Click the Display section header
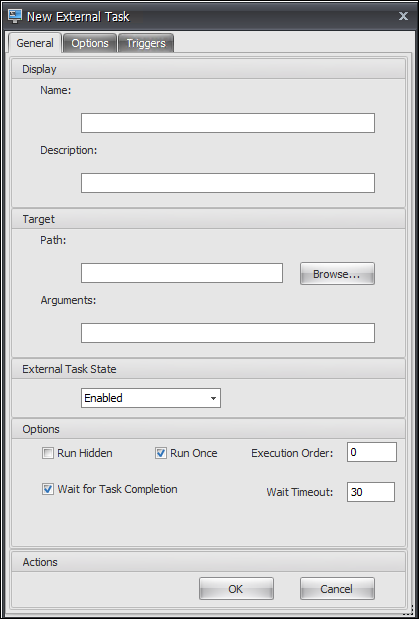 (209, 69)
